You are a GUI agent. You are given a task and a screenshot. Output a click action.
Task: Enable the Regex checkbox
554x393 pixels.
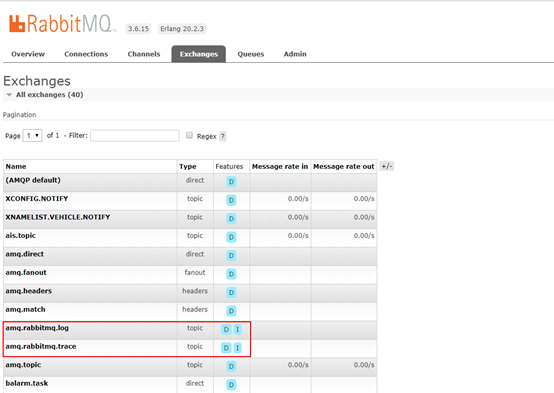189,135
